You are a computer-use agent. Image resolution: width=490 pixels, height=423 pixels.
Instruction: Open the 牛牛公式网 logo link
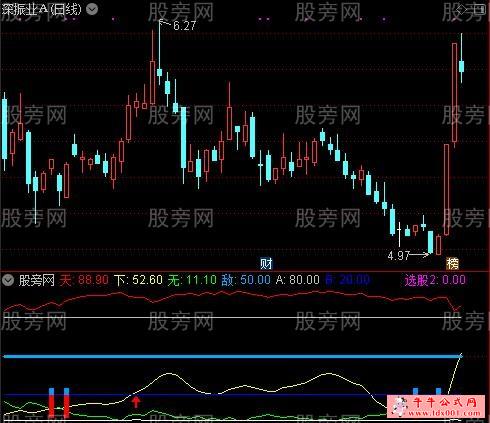pos(436,406)
